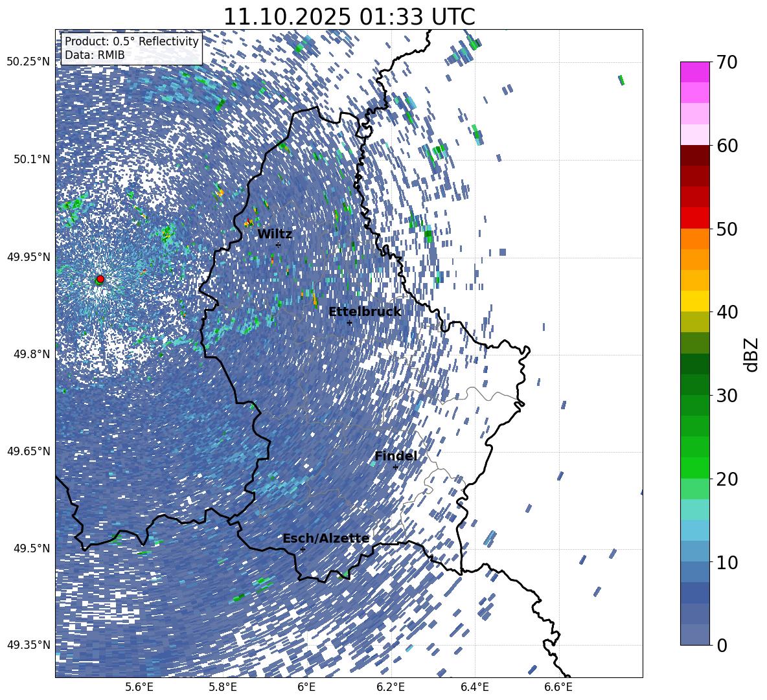The height and width of the screenshot is (700, 767).
Task: Pick the dark green swatch near 35
Action: pos(694,364)
